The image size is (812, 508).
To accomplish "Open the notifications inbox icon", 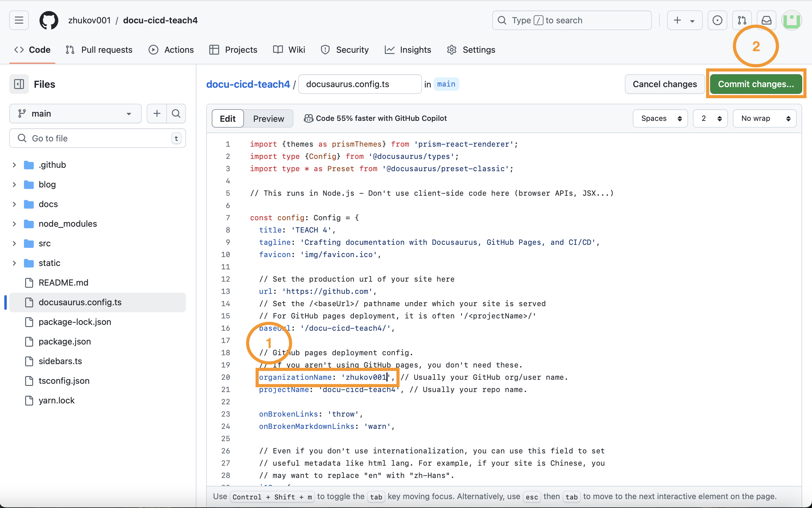I will click(766, 20).
